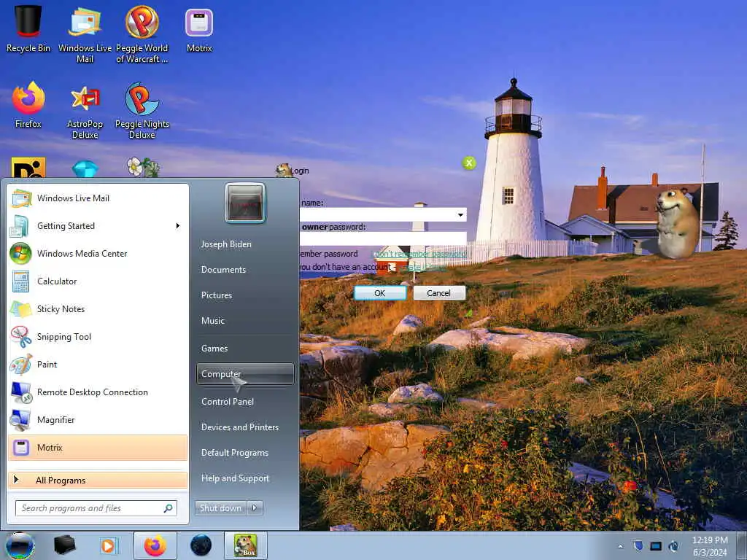Click the Shut down button
Image resolution: width=747 pixels, height=560 pixels.
(221, 508)
